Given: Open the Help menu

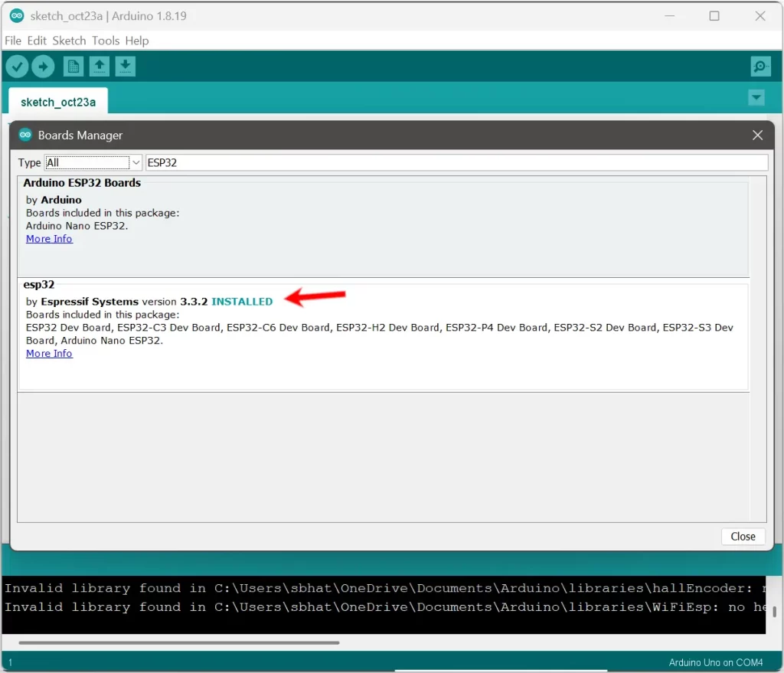Looking at the screenshot, I should [137, 41].
